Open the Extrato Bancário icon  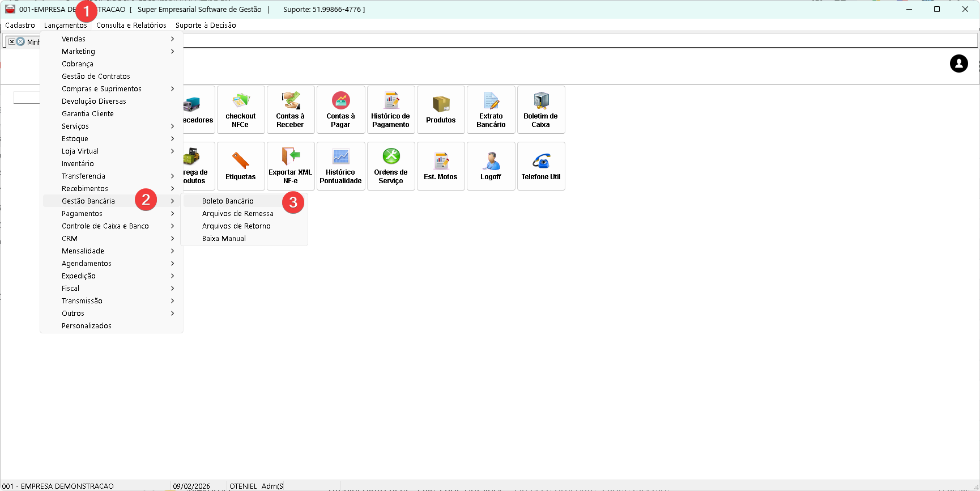tap(491, 109)
